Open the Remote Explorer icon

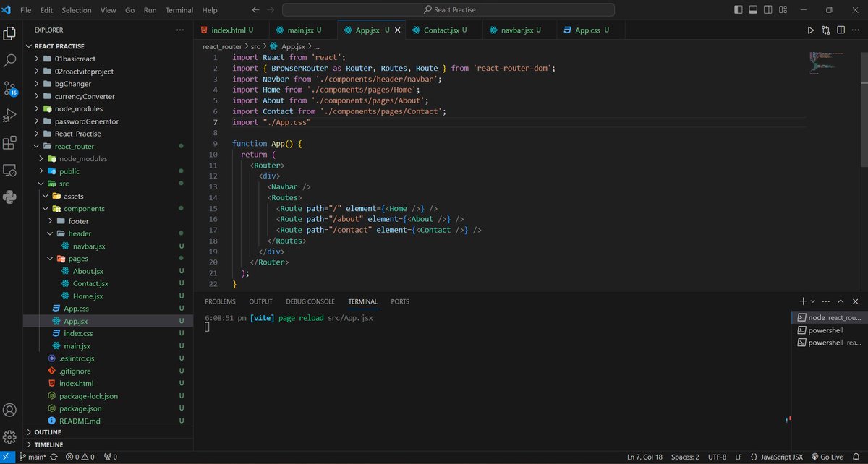pos(10,170)
